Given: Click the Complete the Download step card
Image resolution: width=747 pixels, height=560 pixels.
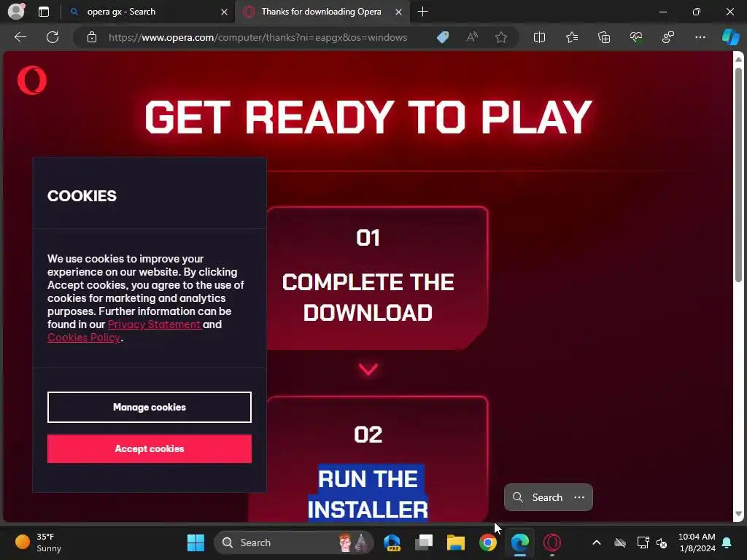Looking at the screenshot, I should click(x=377, y=278).
